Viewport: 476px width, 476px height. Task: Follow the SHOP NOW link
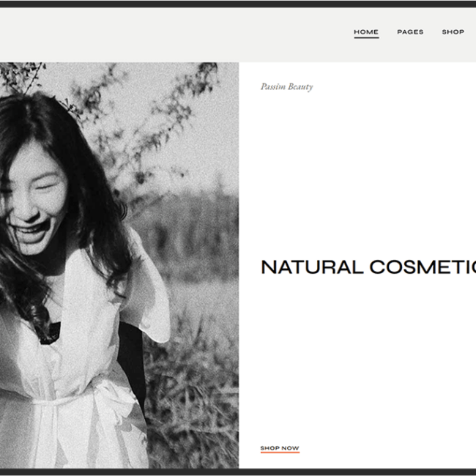click(x=280, y=448)
